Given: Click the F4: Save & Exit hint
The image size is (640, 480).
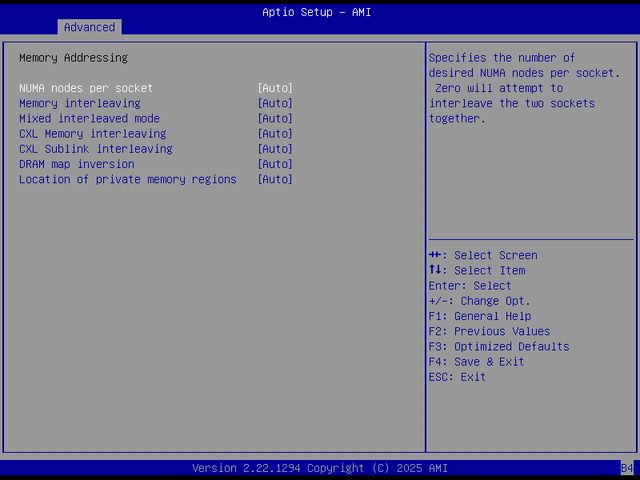Looking at the screenshot, I should [476, 362].
